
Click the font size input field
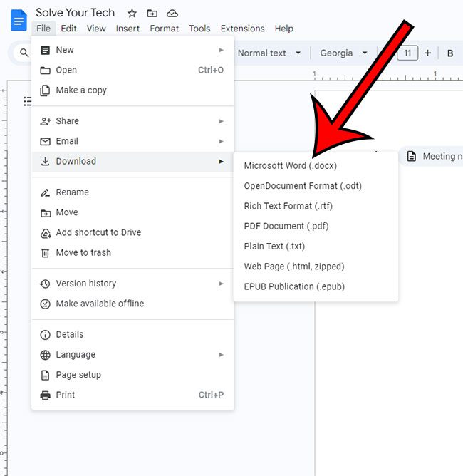point(407,53)
